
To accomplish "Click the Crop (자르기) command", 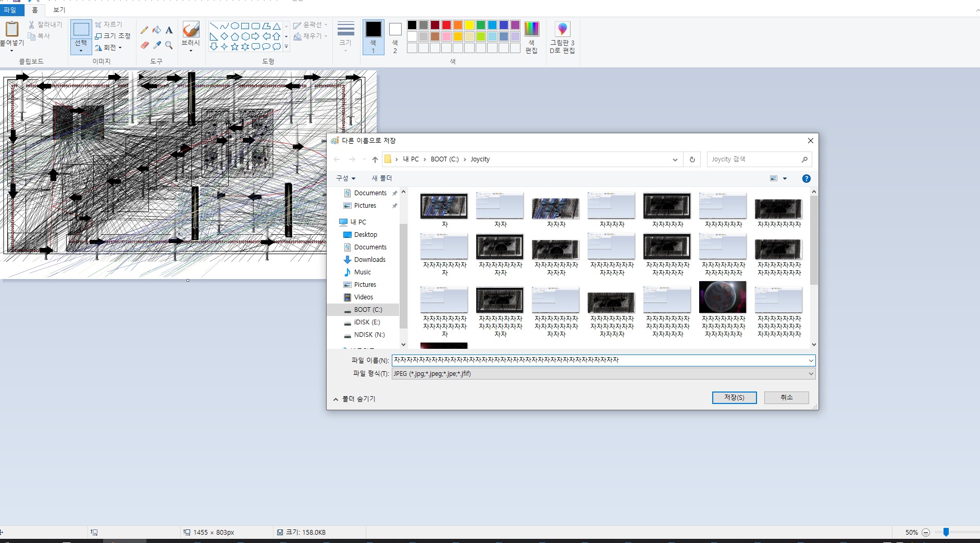I will click(108, 24).
